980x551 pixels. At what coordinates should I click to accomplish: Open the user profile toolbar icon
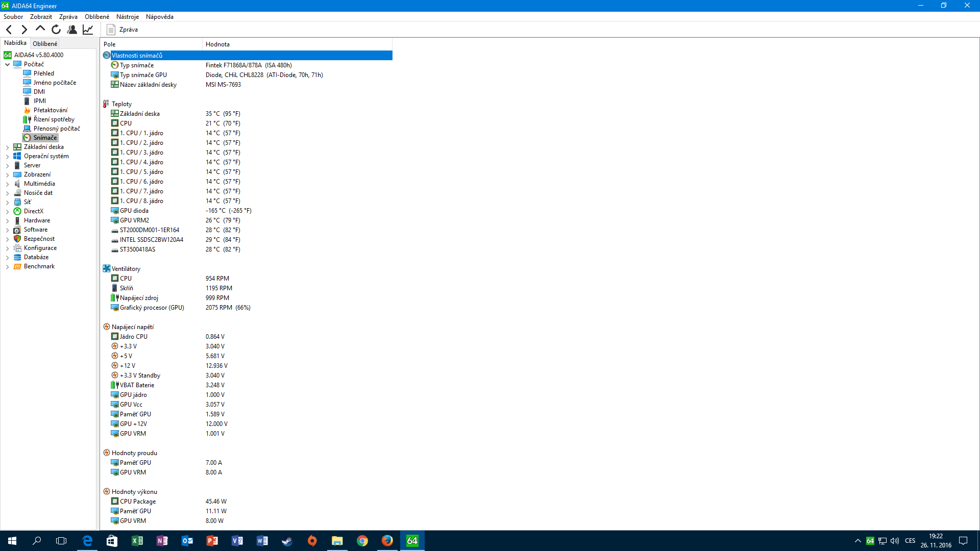click(x=72, y=30)
